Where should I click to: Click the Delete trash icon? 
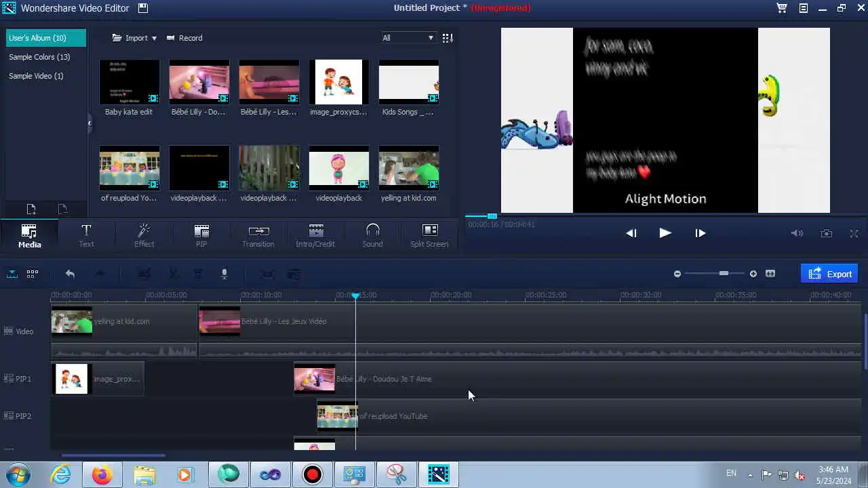coord(198,274)
